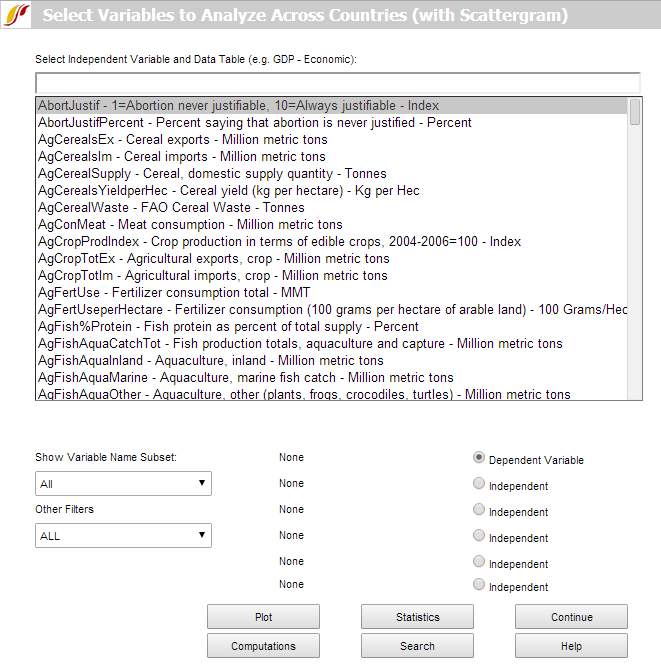Open the Computations button
Viewport: 661px width, 667px height.
point(263,646)
